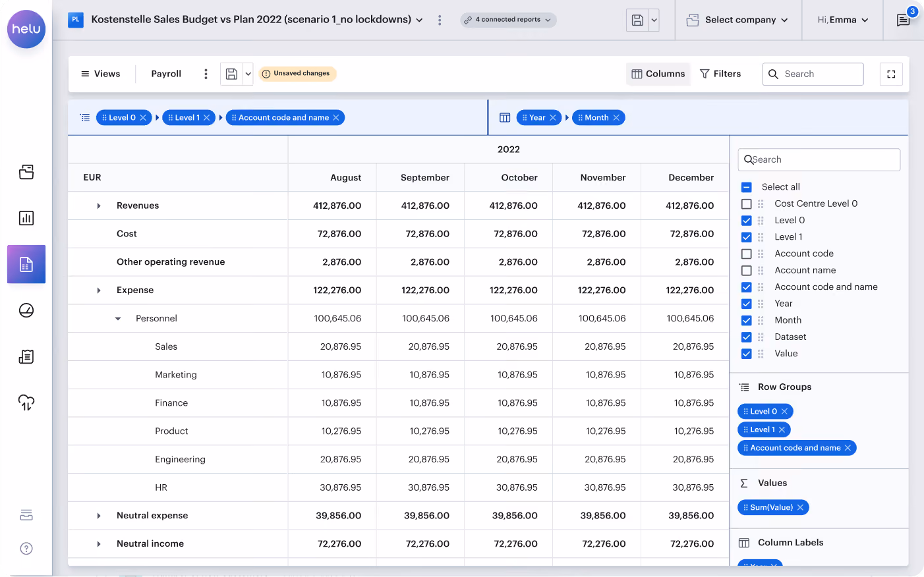The image size is (924, 577).
Task: Open the 4 connected reports chip
Action: (508, 20)
